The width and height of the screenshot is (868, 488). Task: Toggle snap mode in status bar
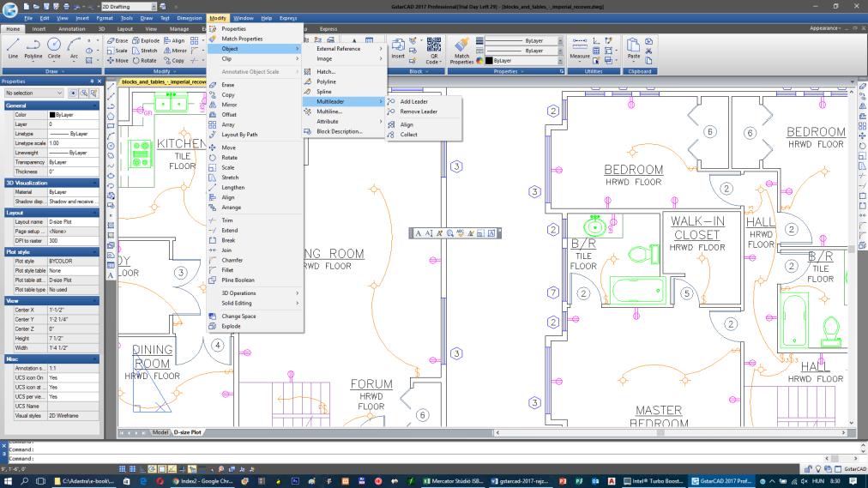click(x=123, y=468)
